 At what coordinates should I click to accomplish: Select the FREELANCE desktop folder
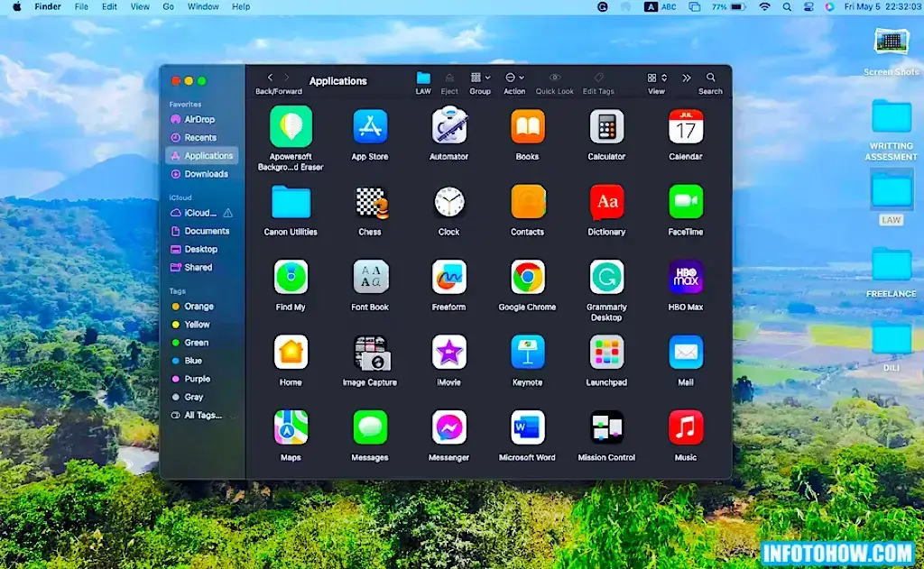pyautogui.click(x=891, y=272)
